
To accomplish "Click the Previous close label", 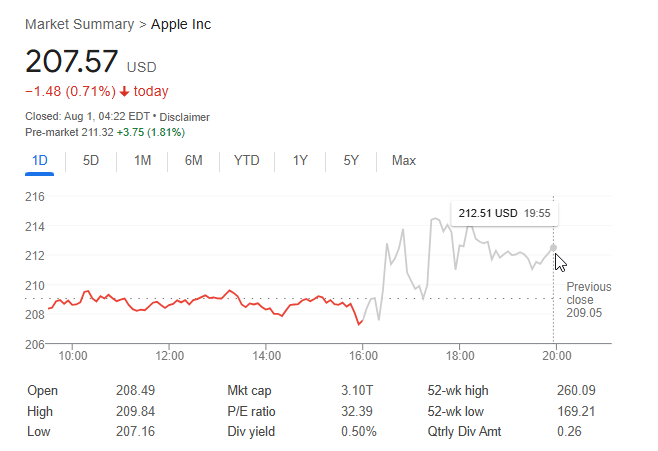I will [x=588, y=293].
